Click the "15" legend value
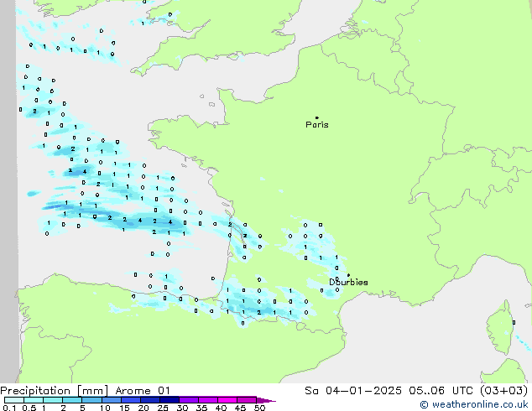The width and height of the screenshot is (532, 411). pos(124,408)
